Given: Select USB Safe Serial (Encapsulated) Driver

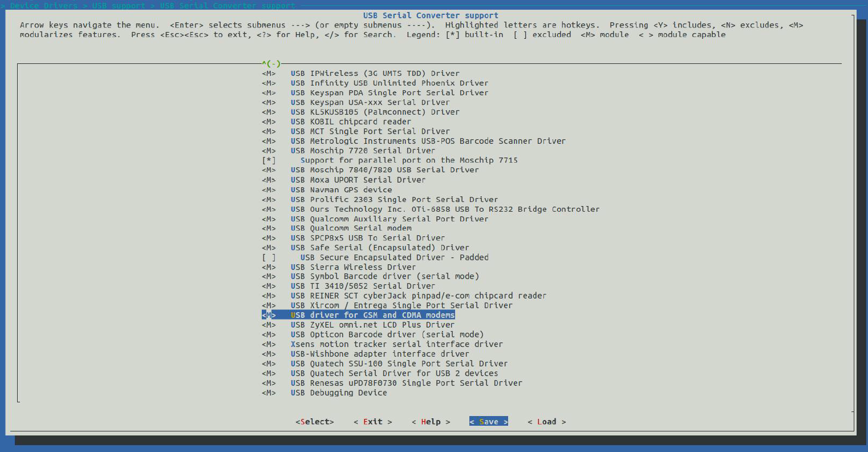Looking at the screenshot, I should click(x=380, y=248).
